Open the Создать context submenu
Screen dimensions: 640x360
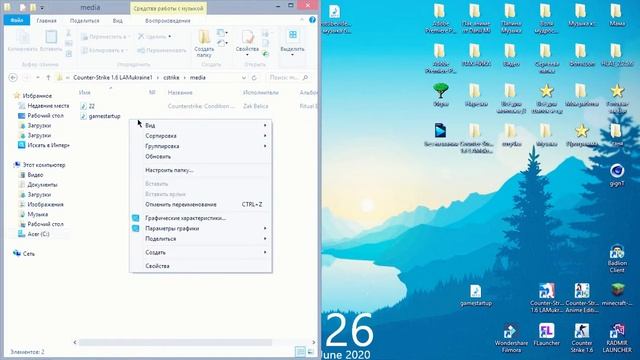click(x=200, y=252)
